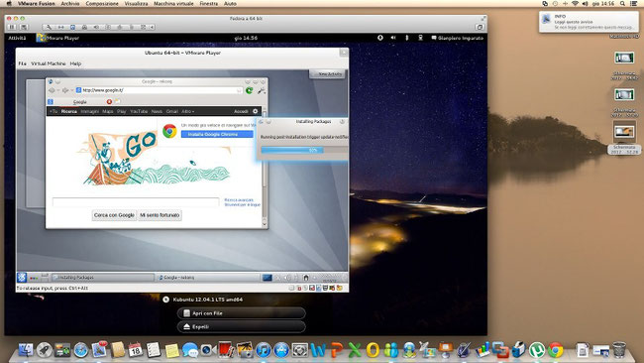Open the Composizione menu

(102, 3)
